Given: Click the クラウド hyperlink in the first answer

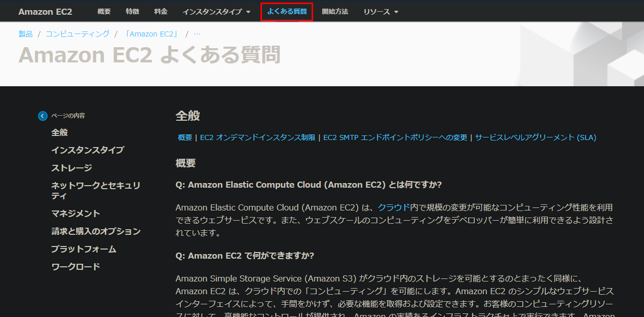Looking at the screenshot, I should tap(394, 207).
